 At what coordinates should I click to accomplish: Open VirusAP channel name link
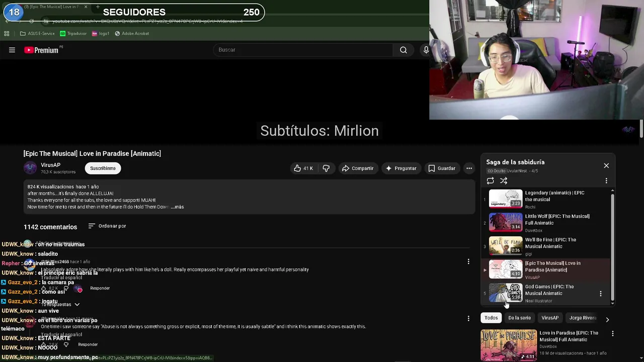pyautogui.click(x=50, y=165)
